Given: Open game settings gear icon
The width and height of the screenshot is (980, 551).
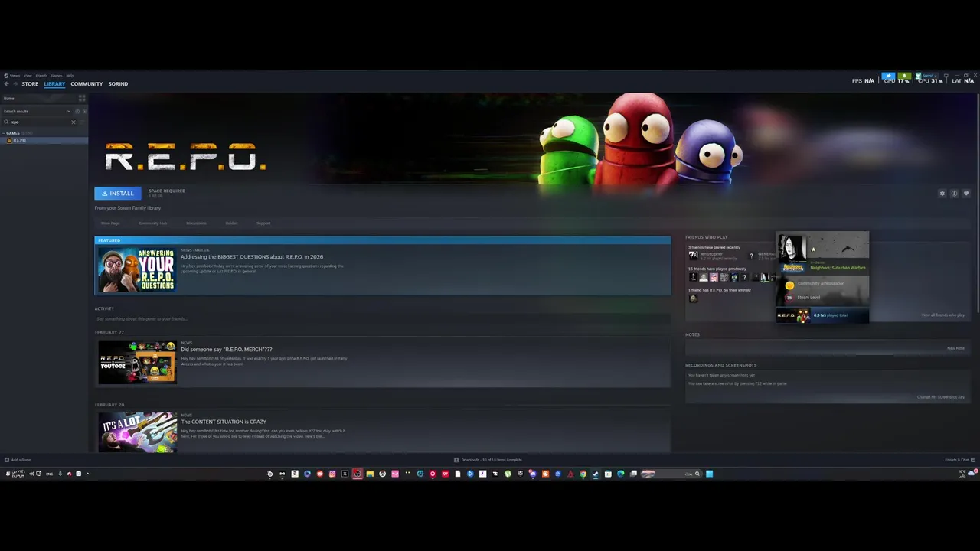Looking at the screenshot, I should click(x=942, y=194).
